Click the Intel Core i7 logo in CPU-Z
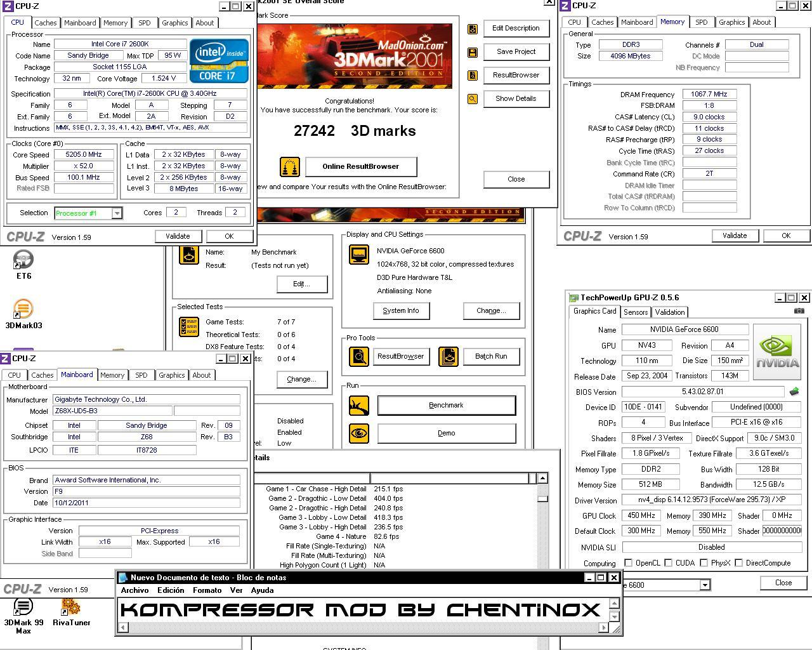This screenshot has width=812, height=650. [x=219, y=61]
